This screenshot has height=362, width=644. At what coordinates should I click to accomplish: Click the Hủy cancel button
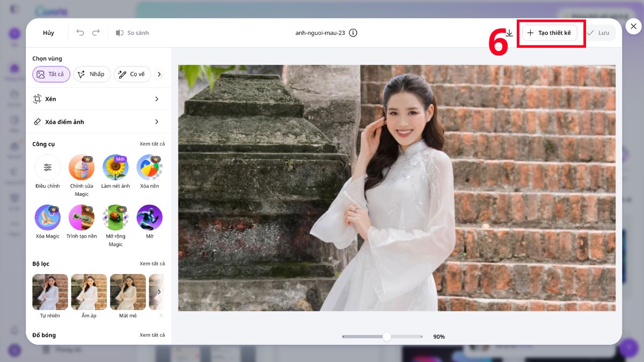[x=48, y=33]
